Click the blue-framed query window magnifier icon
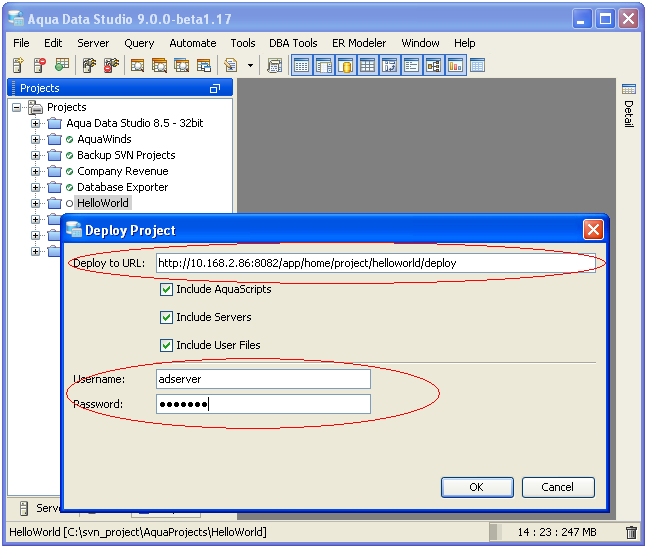Screen dimensions: 647x547 point(182,65)
